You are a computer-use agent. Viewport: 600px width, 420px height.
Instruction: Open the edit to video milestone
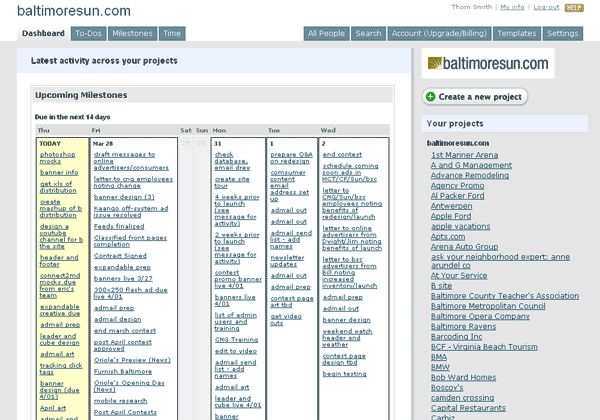[236, 351]
